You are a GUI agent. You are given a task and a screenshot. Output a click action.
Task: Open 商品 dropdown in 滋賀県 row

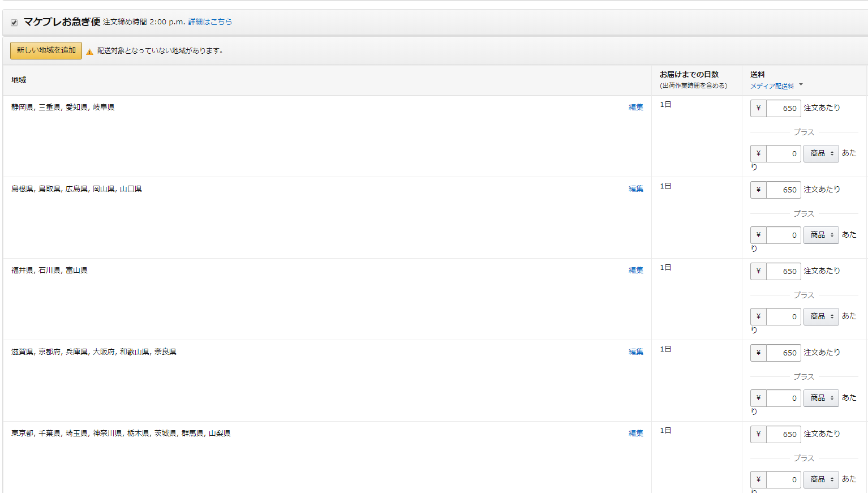[x=821, y=398]
